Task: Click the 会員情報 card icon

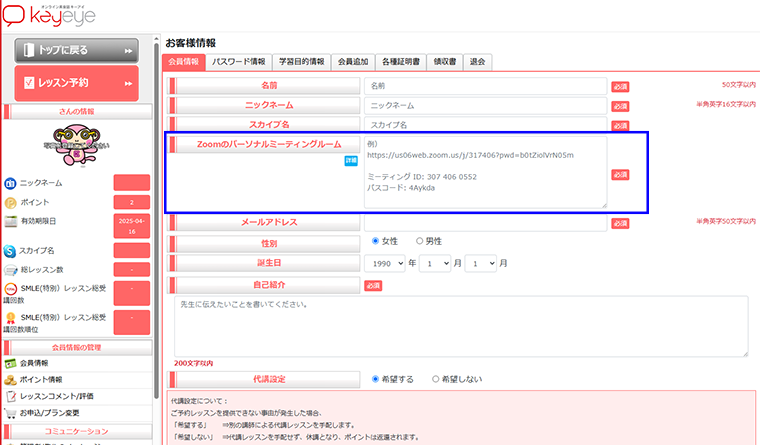Action: click(10, 364)
